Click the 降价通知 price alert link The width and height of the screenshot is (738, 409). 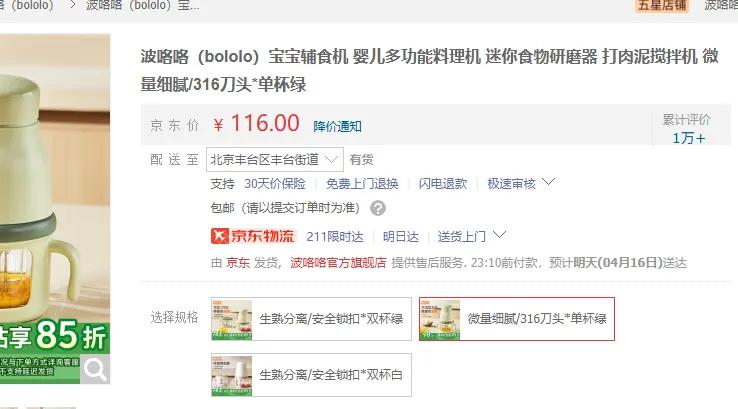pos(337,126)
